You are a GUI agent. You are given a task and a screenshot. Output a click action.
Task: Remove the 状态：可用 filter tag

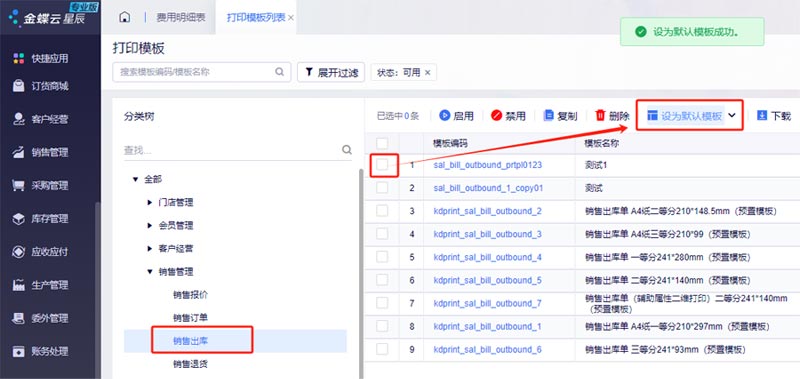click(428, 72)
